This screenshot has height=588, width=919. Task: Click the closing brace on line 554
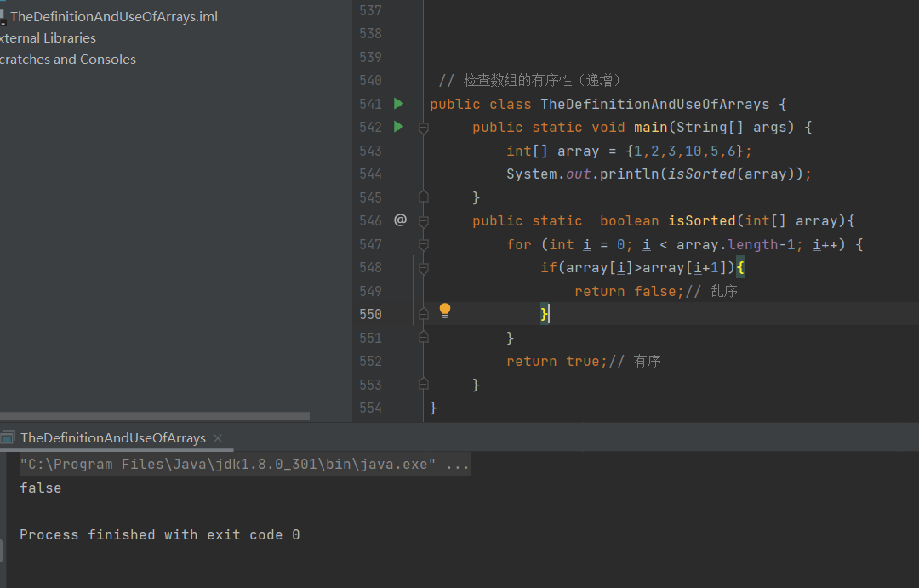(434, 408)
